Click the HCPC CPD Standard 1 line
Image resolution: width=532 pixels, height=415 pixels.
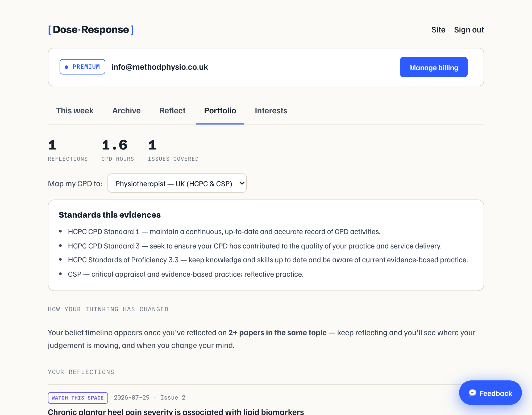pyautogui.click(x=224, y=232)
